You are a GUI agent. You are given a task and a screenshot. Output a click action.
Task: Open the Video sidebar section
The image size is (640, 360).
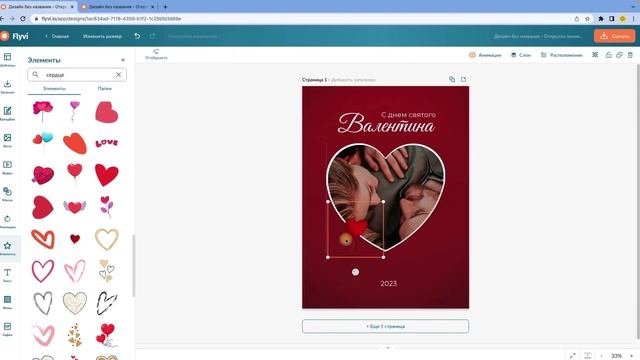pos(7,167)
